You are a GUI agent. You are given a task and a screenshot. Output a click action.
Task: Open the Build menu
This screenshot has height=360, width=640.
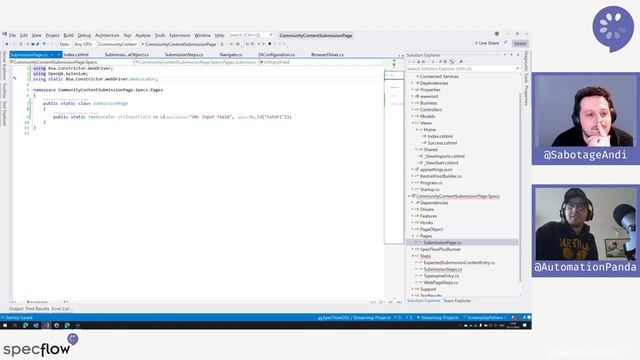(69, 36)
